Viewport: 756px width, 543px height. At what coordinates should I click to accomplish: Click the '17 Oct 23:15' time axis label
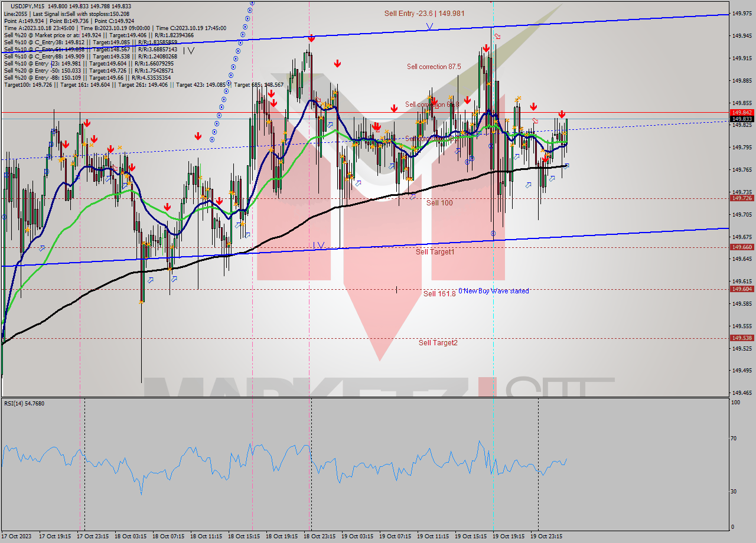click(x=93, y=537)
